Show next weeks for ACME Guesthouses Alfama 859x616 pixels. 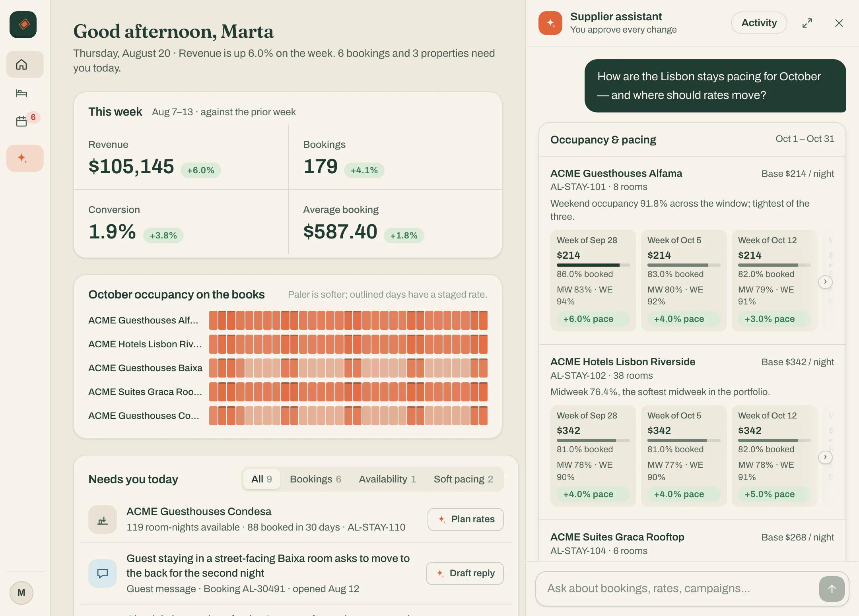pyautogui.click(x=825, y=282)
